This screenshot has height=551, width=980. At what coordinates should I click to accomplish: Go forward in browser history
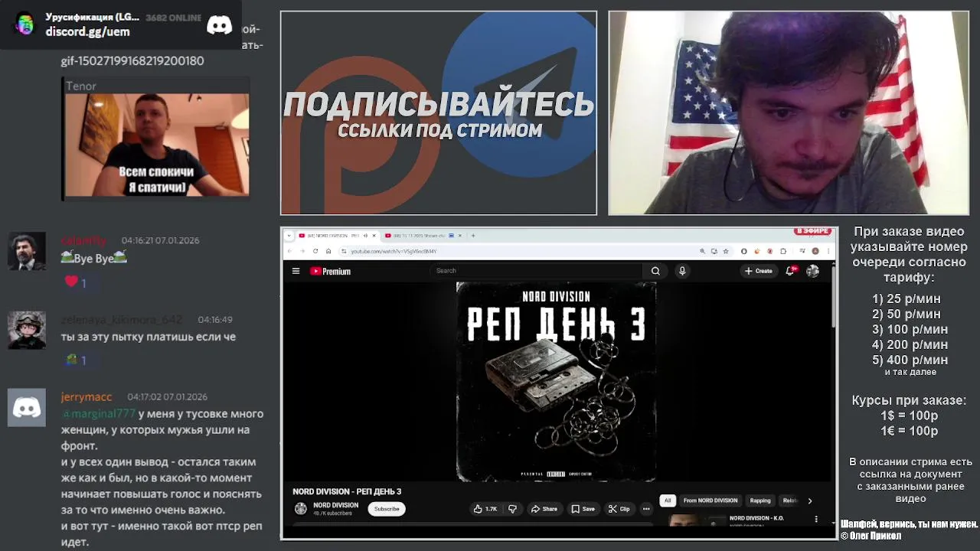click(x=302, y=251)
